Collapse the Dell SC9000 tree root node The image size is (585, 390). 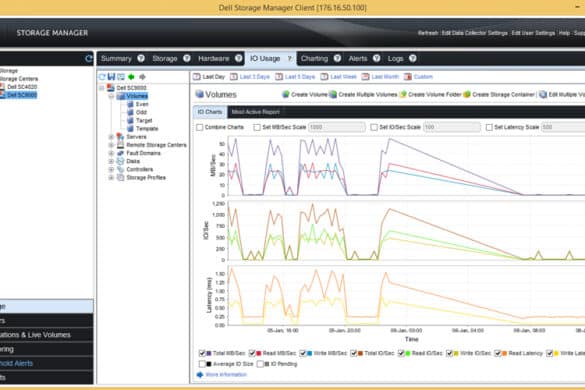coord(101,88)
